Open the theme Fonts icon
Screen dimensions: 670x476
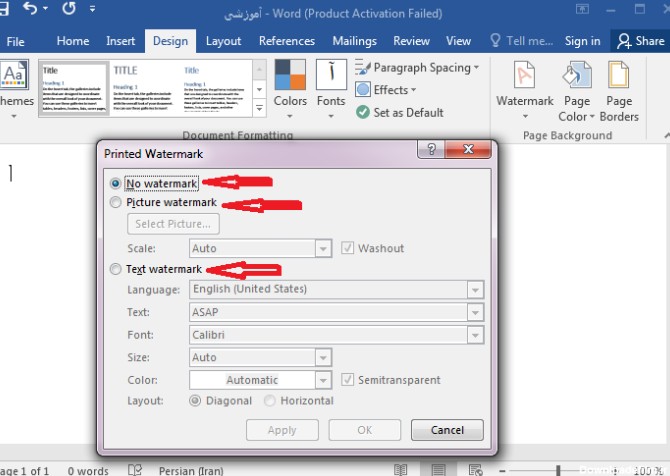pyautogui.click(x=331, y=77)
